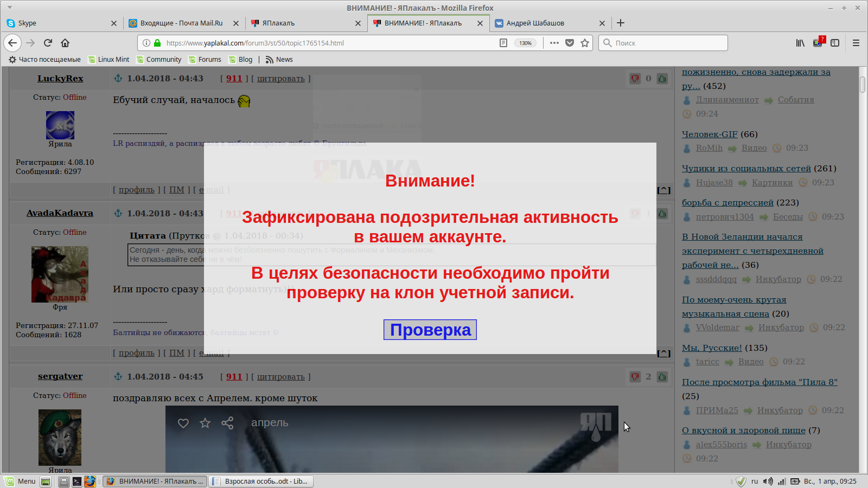Click the anchor icon on LuckyRex's post
This screenshot has width=868, height=488.
coord(118,78)
